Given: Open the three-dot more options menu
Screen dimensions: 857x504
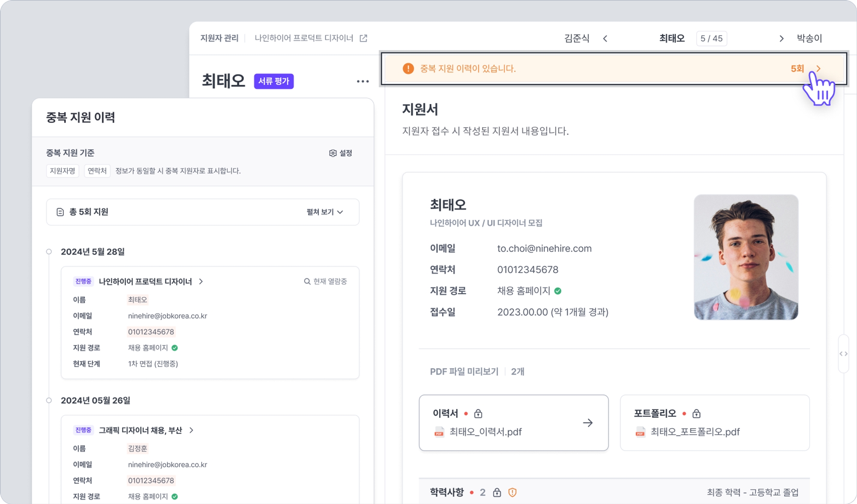Looking at the screenshot, I should click(x=363, y=81).
